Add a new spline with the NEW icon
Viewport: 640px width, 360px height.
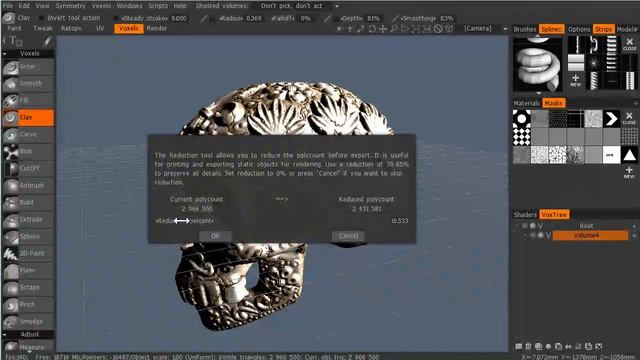[576, 80]
